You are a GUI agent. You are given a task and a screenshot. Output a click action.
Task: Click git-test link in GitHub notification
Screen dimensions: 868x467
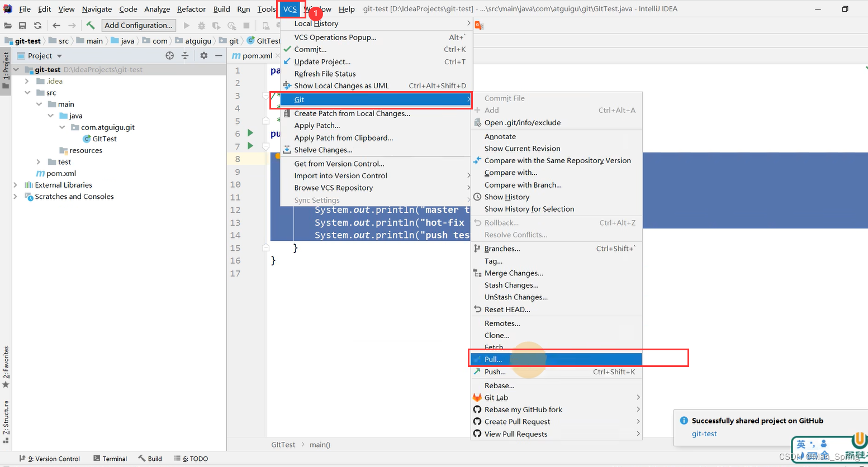coord(704,433)
